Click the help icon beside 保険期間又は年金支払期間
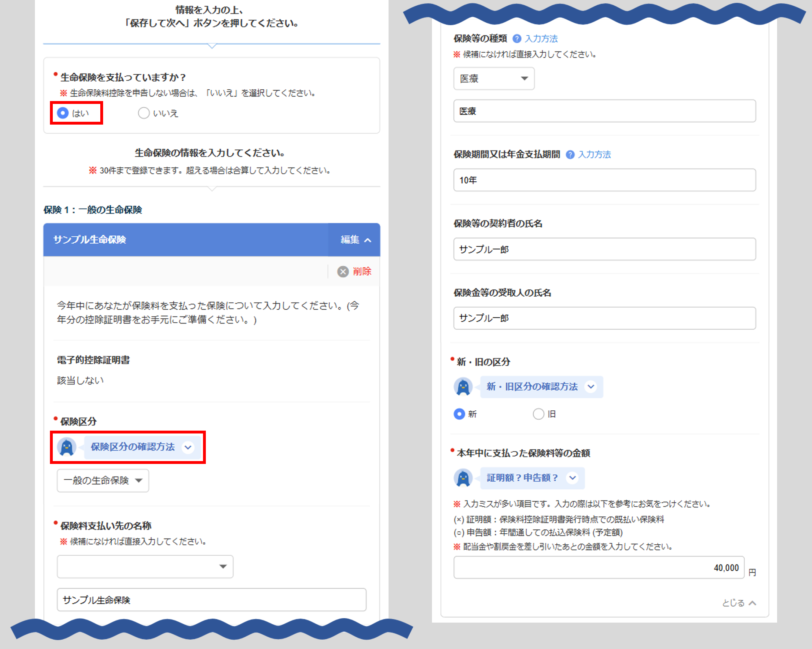Image resolution: width=812 pixels, height=649 pixels. (x=570, y=155)
